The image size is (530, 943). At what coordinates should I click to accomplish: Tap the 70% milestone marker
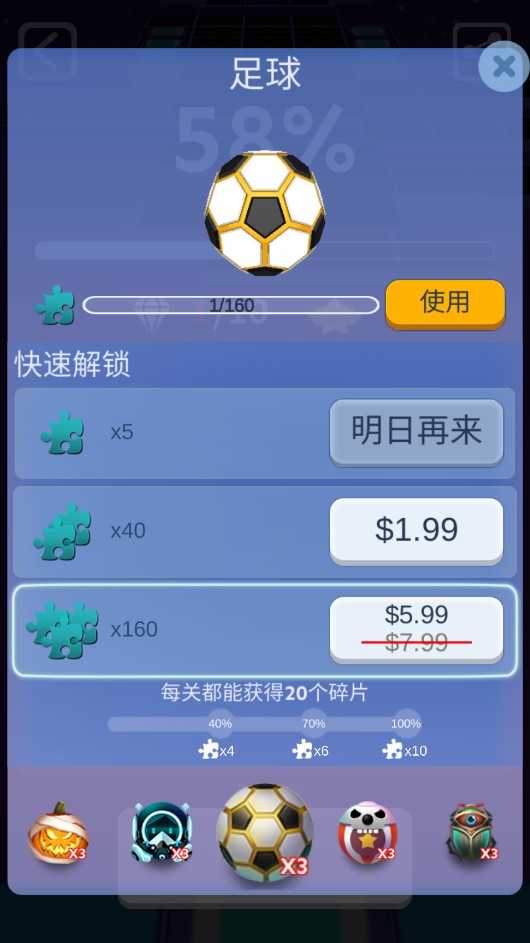pos(313,723)
